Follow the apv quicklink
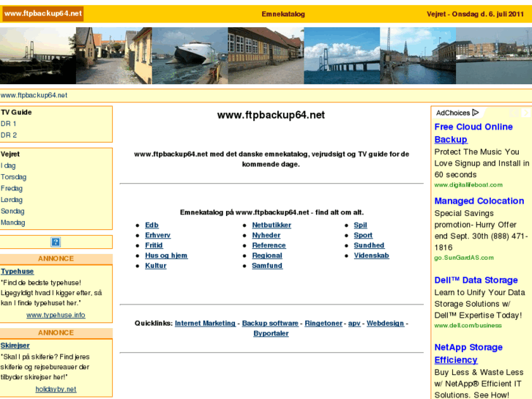 354,324
